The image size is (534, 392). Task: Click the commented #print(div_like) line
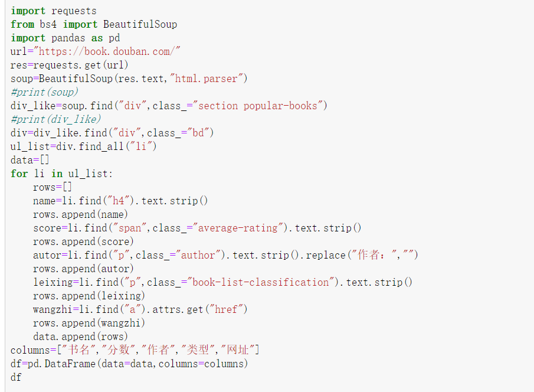coord(55,119)
